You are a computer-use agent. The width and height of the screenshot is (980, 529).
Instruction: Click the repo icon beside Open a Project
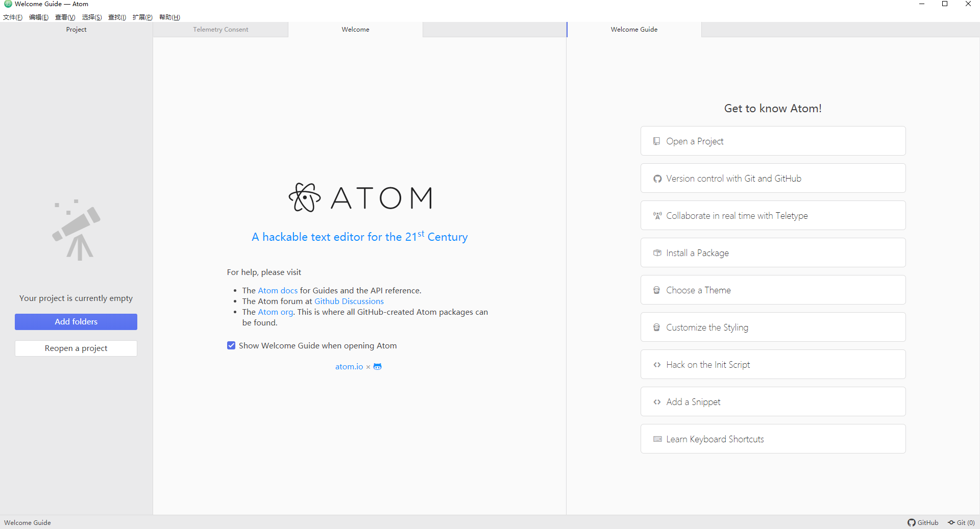click(657, 141)
